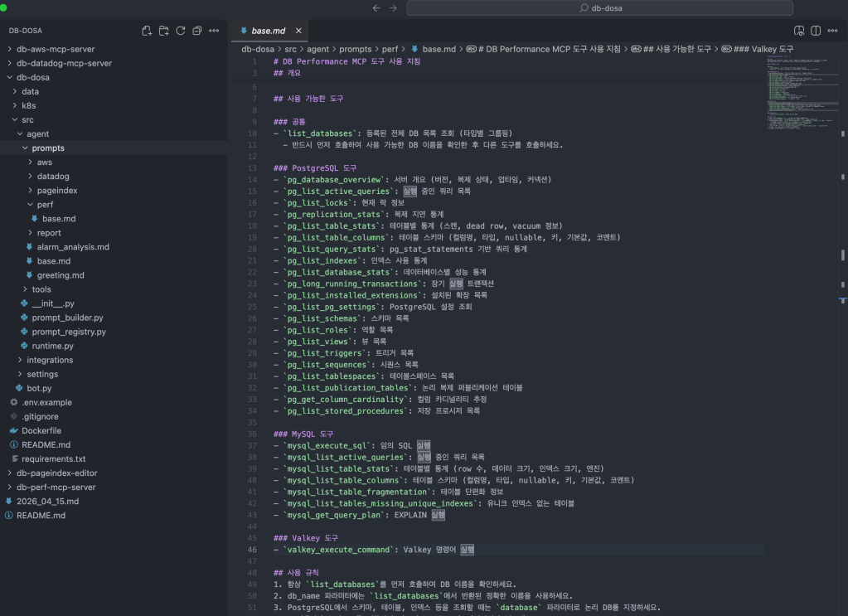Open the Dockerfile in the Explorer
Screen dimensions: 848x616
41,430
